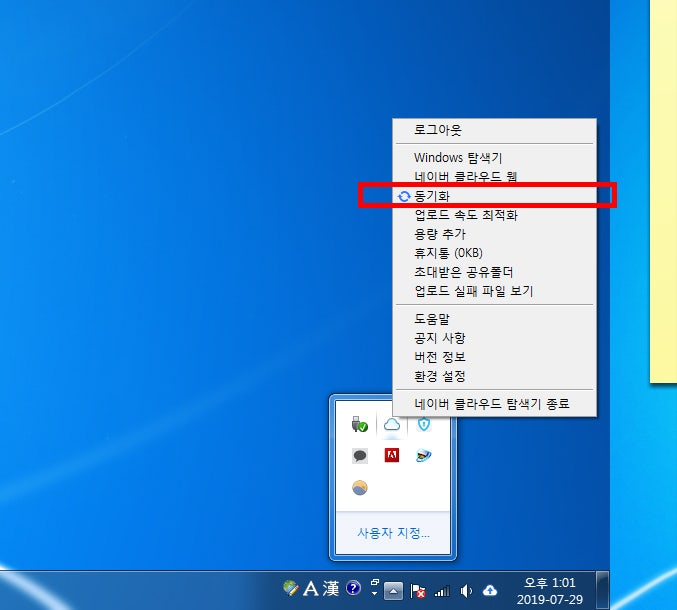Click the 漢 Hanja conversion button
The height and width of the screenshot is (610, 677).
[331, 589]
